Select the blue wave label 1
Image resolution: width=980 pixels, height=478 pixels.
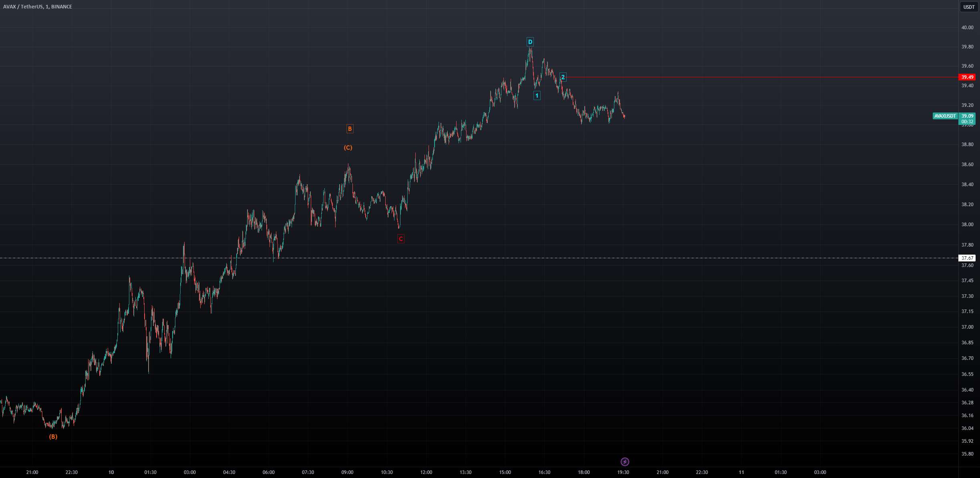pyautogui.click(x=537, y=95)
